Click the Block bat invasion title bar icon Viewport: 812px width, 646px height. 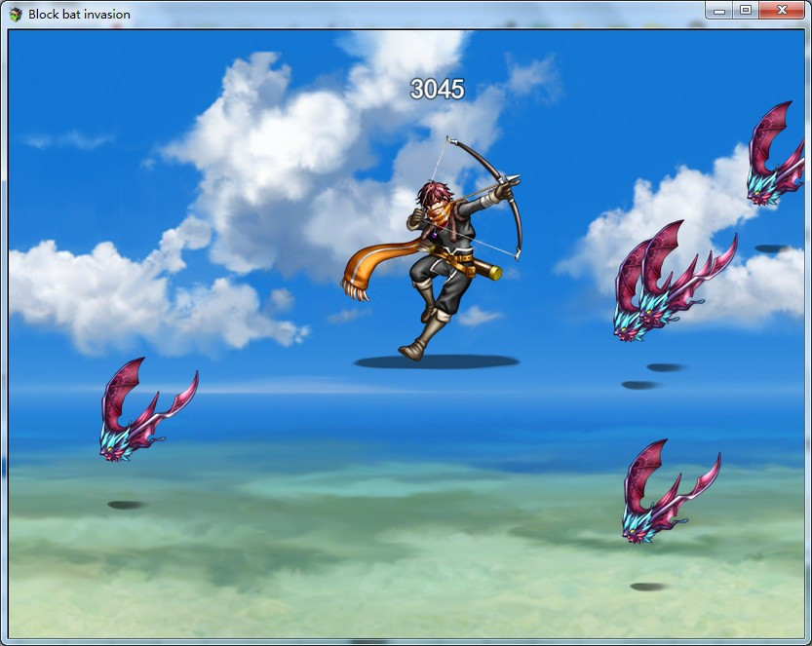pyautogui.click(x=16, y=14)
